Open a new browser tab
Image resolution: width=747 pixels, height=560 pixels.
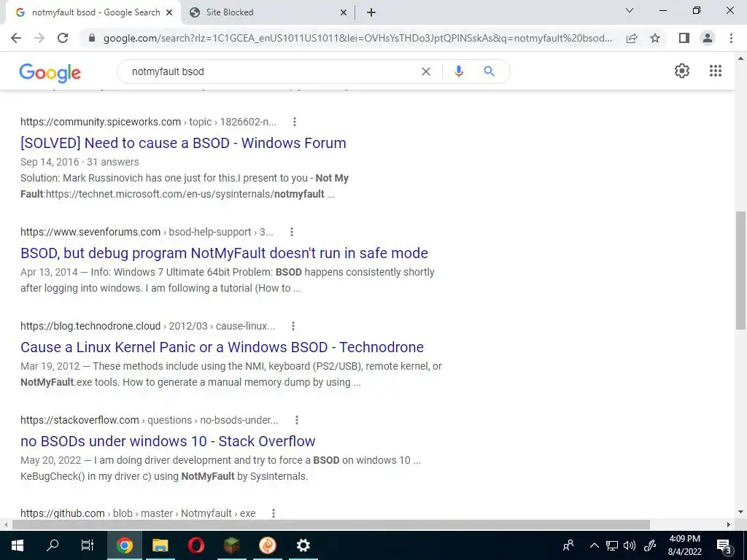pos(371,12)
